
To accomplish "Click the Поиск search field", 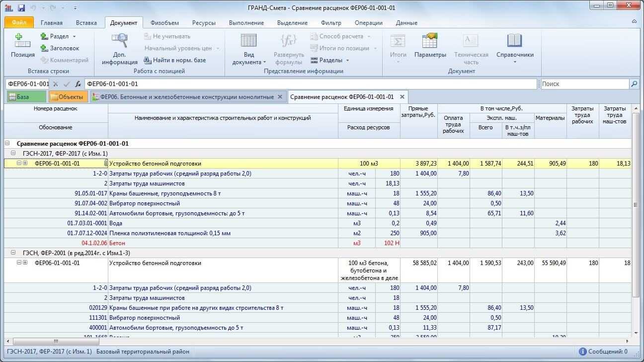I will (x=584, y=84).
